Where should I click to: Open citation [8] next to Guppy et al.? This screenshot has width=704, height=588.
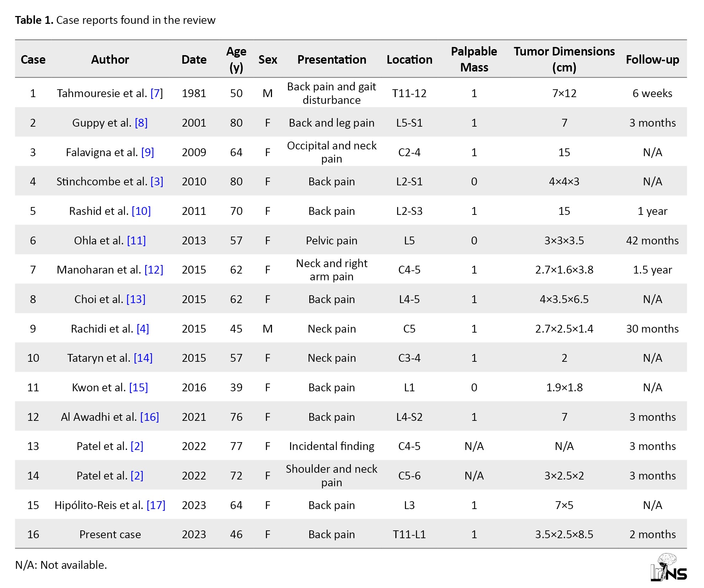tap(141, 123)
